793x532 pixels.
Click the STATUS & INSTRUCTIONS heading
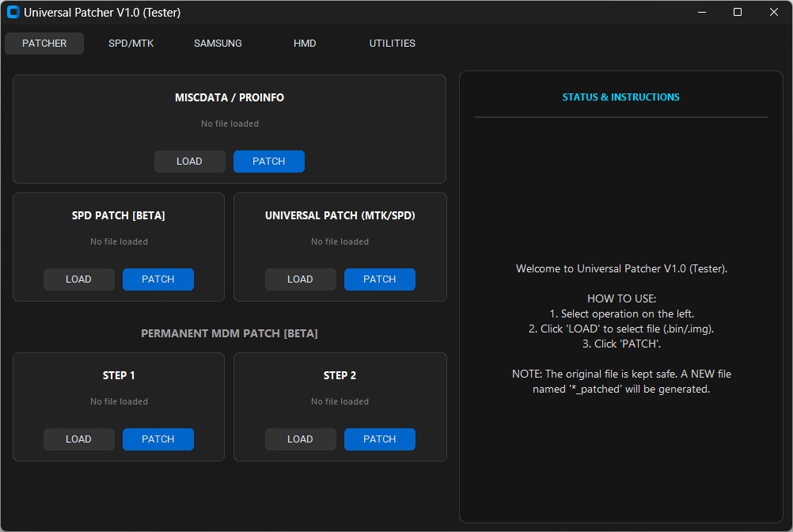[x=621, y=97]
